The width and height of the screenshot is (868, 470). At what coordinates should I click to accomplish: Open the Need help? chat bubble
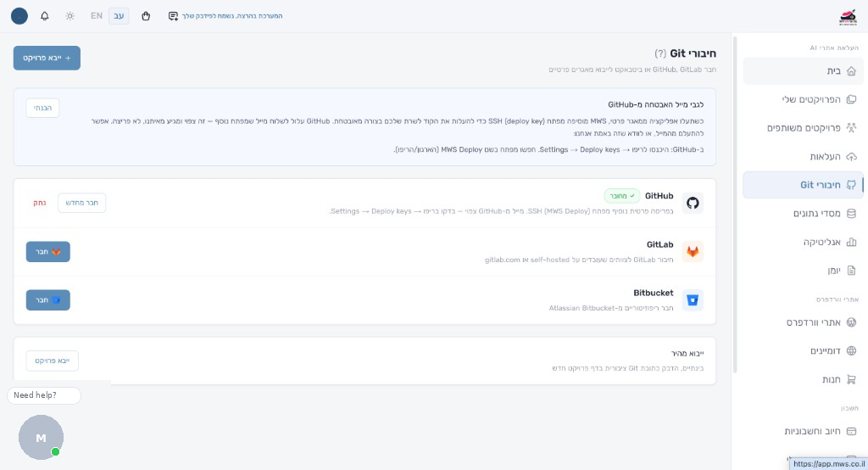pyautogui.click(x=44, y=395)
